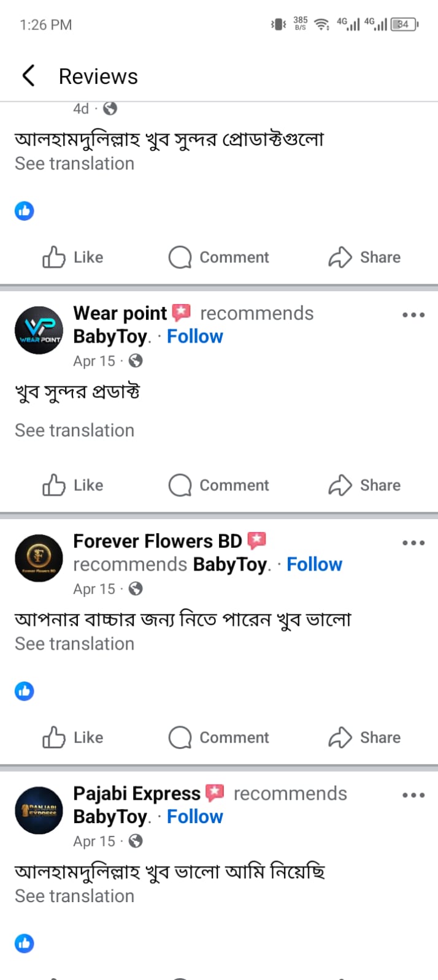Screen dimensions: 438x980
Task: Share the topmost review post
Action: point(364,257)
